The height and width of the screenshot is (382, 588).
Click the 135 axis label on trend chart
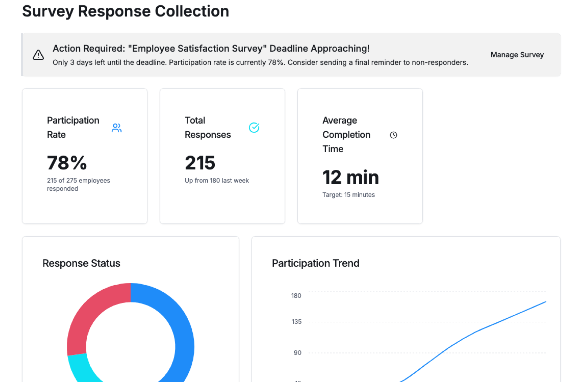point(296,322)
